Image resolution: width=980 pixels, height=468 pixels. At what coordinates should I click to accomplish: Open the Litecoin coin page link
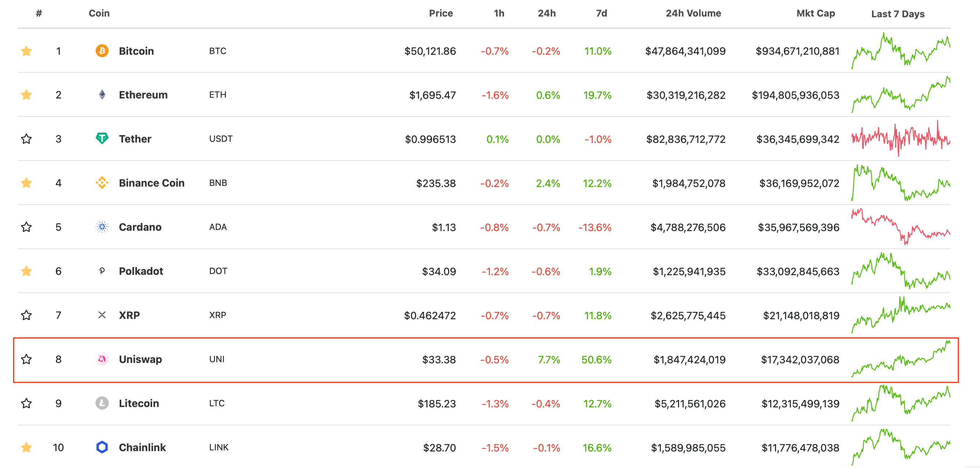click(x=139, y=403)
